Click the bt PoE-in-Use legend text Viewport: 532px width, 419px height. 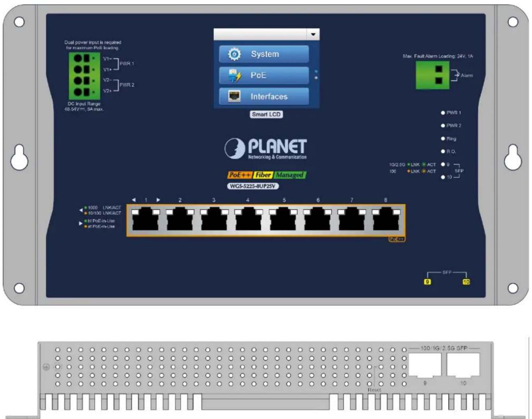(x=101, y=221)
